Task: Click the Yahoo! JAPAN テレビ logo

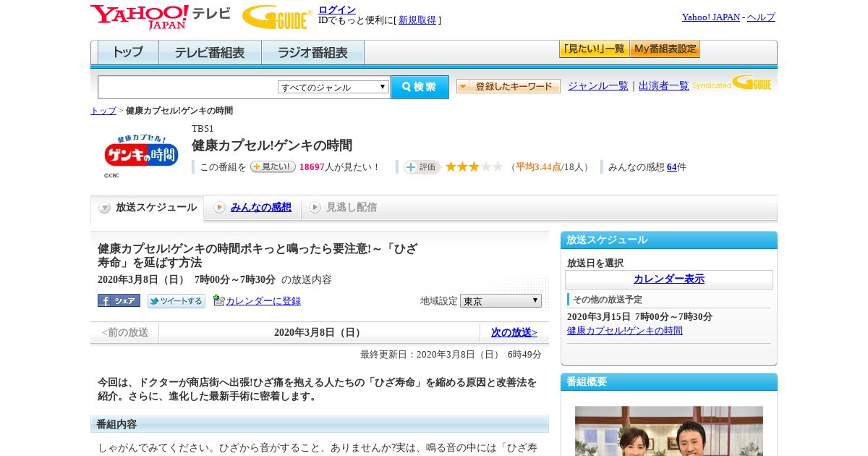Action: pyautogui.click(x=161, y=17)
